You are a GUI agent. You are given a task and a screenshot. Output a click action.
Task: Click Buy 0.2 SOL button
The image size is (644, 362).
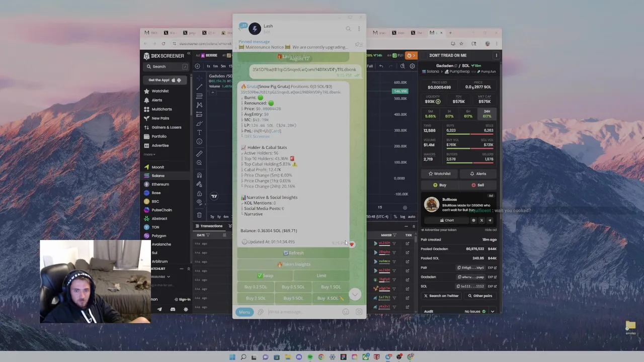pos(256,287)
